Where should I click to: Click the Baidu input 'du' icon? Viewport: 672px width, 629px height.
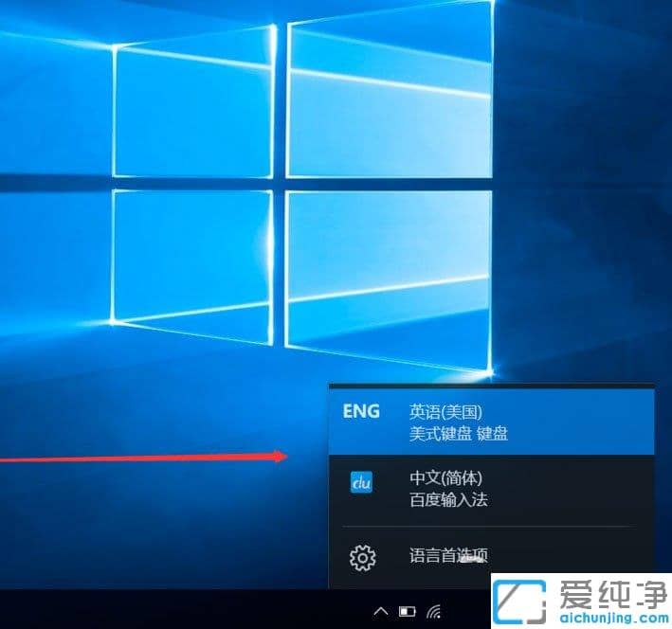tap(361, 482)
